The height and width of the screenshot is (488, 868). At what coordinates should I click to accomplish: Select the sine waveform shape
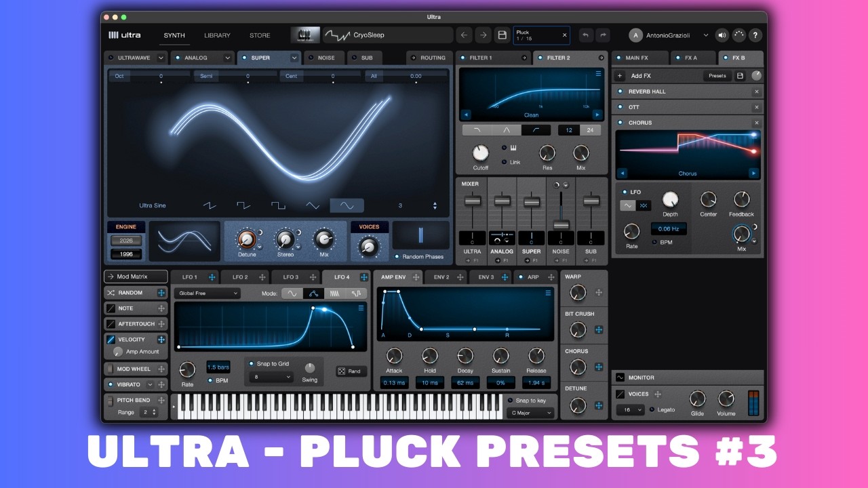pyautogui.click(x=347, y=205)
